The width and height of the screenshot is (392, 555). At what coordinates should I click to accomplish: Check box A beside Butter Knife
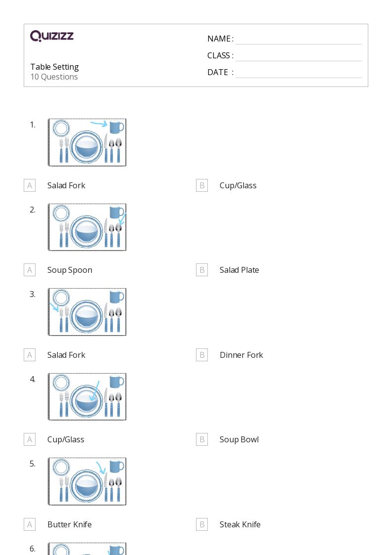coord(30,524)
